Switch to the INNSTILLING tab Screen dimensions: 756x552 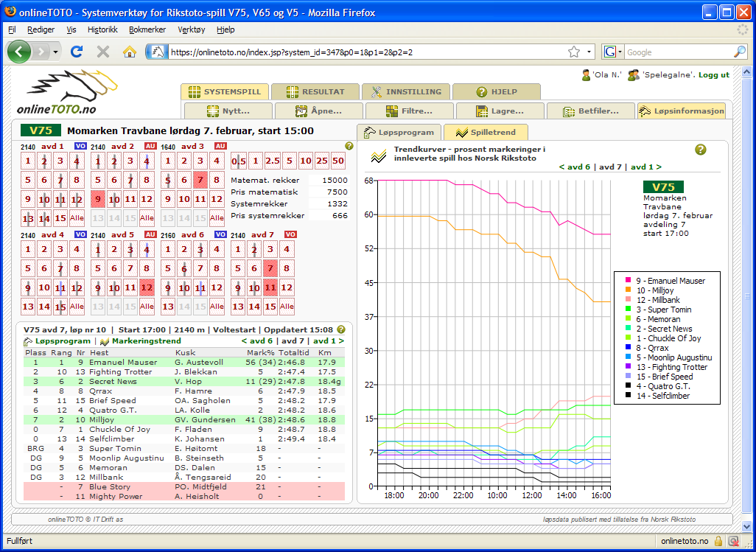[406, 91]
